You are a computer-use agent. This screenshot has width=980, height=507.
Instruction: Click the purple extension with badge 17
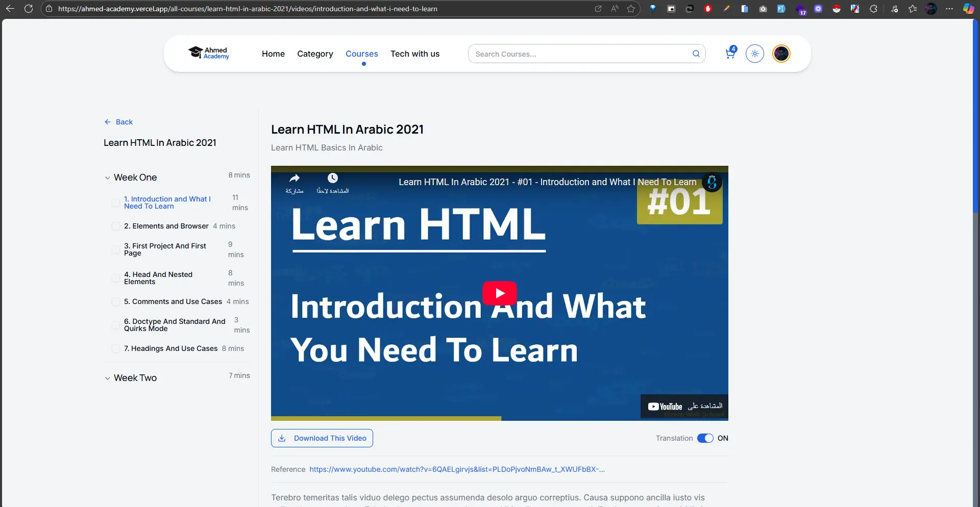click(x=800, y=10)
